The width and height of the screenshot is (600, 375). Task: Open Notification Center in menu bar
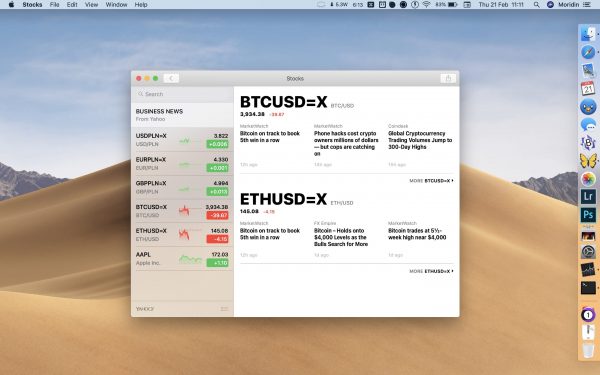pos(587,5)
